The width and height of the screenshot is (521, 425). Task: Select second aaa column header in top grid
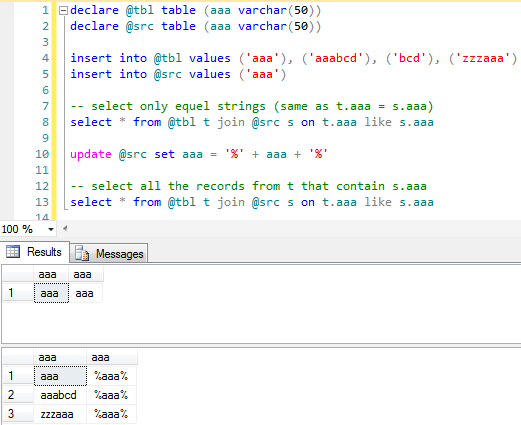point(86,275)
